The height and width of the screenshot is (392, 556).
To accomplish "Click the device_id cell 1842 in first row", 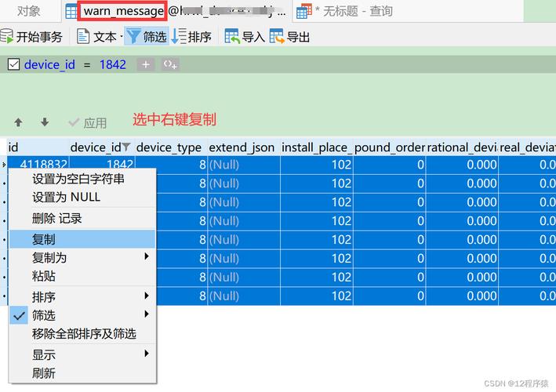I will pyautogui.click(x=102, y=164).
